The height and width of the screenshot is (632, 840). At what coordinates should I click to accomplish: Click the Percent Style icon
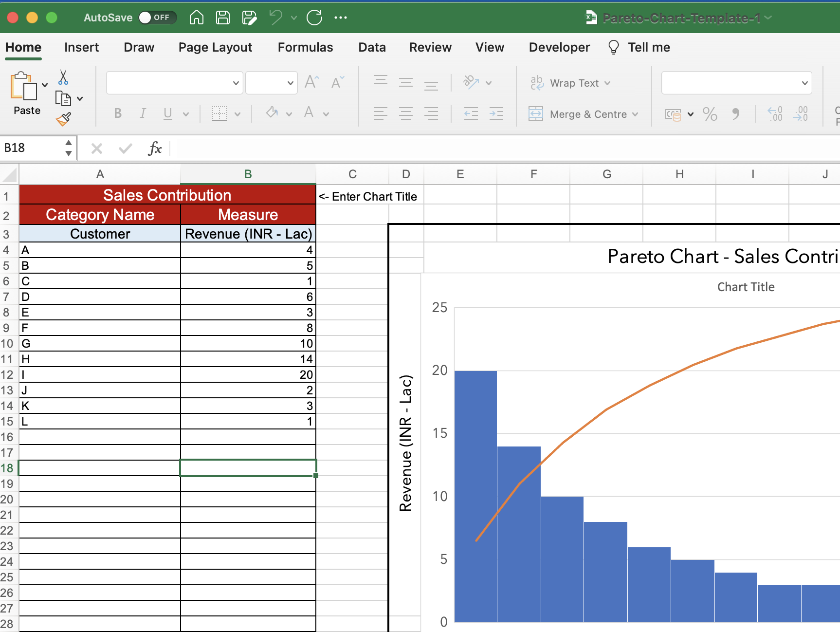(x=710, y=114)
